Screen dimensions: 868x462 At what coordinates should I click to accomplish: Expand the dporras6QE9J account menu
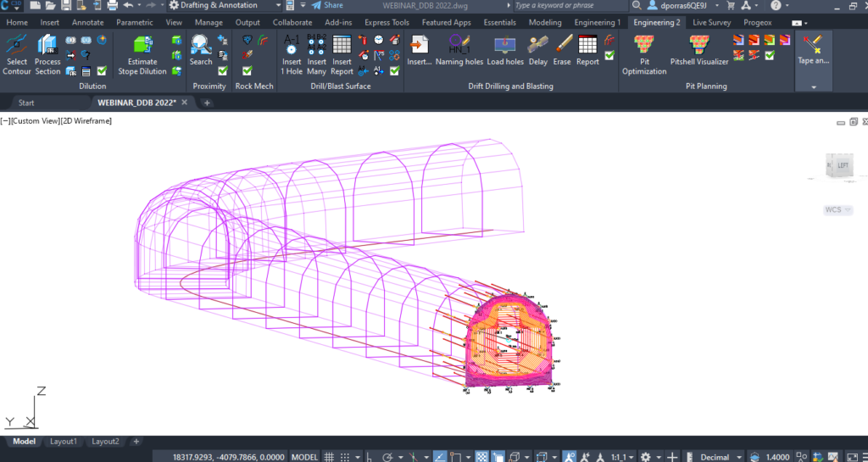pyautogui.click(x=684, y=6)
